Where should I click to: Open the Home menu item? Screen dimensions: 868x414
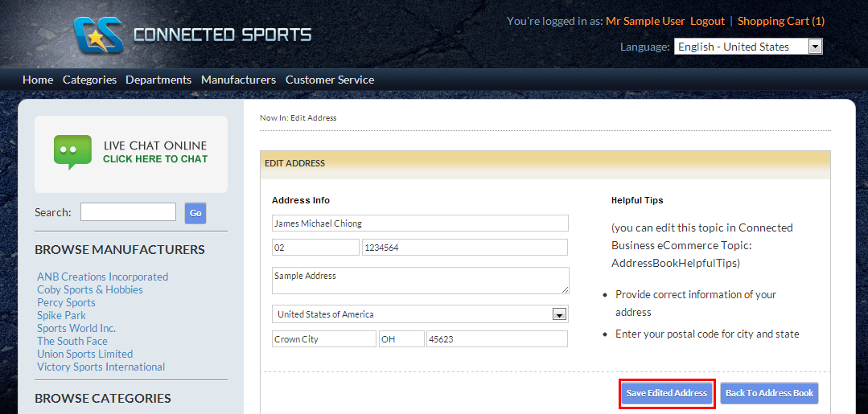click(38, 80)
